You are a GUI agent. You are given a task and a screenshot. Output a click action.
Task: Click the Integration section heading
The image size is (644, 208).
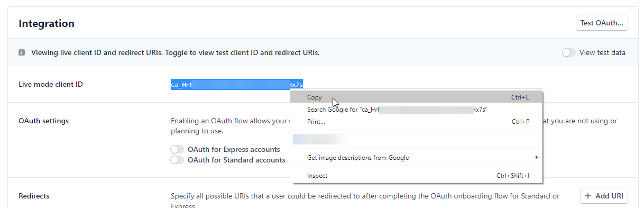pyautogui.click(x=47, y=23)
